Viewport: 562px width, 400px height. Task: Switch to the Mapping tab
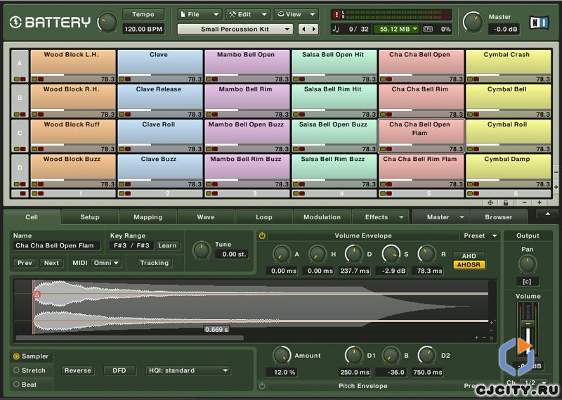[148, 217]
